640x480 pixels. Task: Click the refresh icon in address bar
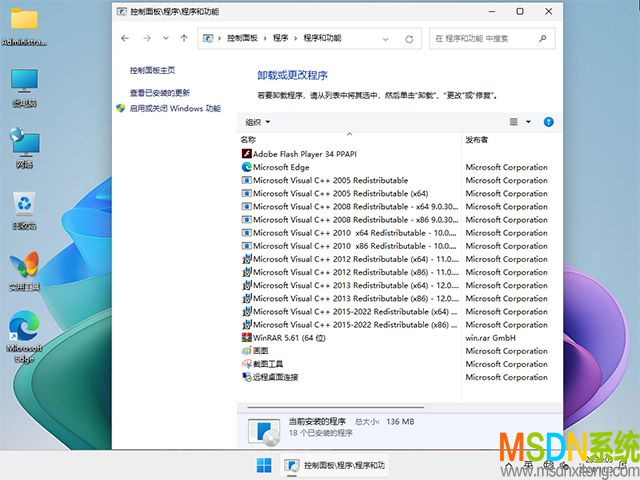point(409,39)
